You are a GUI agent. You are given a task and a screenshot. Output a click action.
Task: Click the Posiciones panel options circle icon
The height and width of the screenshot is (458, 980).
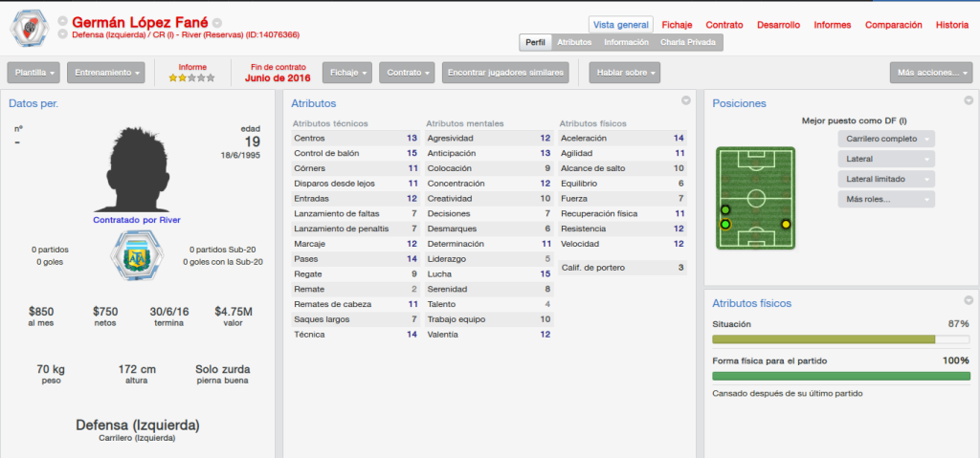[x=969, y=100]
